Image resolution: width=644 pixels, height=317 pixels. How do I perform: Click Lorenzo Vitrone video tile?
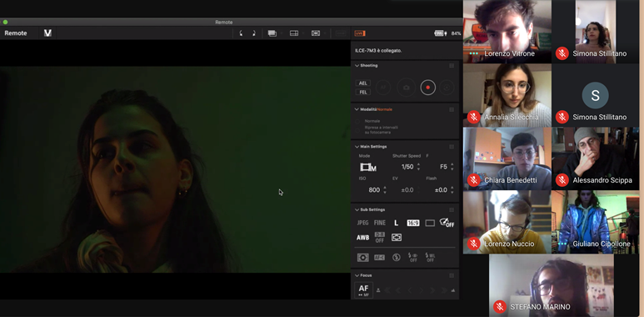(x=507, y=32)
